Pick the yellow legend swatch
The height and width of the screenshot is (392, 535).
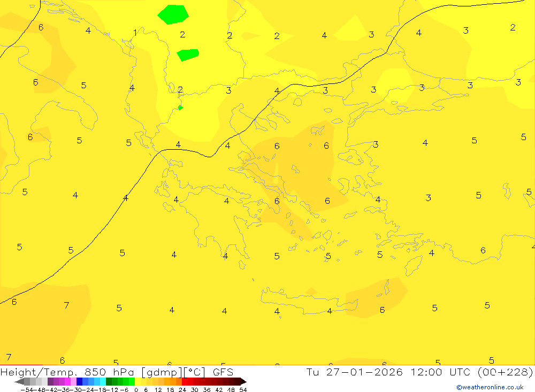(137, 382)
